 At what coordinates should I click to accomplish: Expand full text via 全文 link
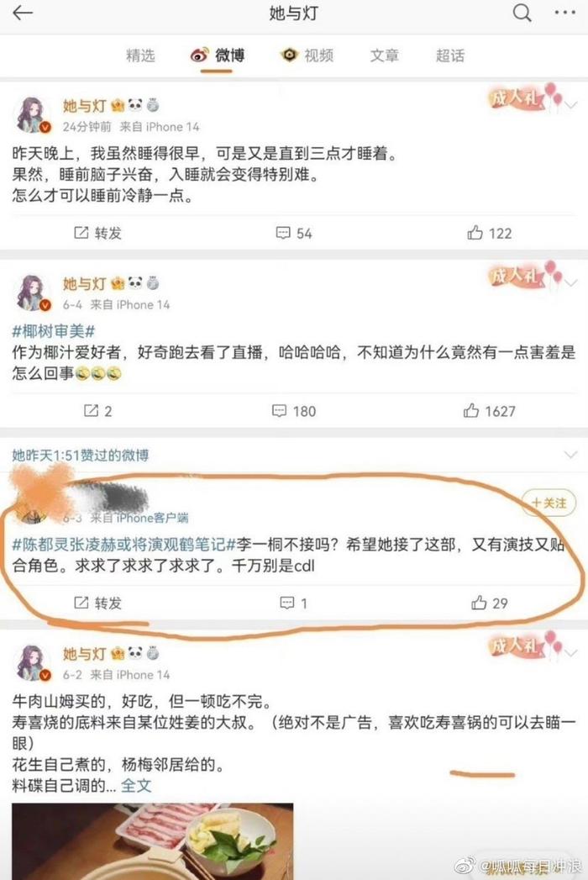[x=136, y=785]
